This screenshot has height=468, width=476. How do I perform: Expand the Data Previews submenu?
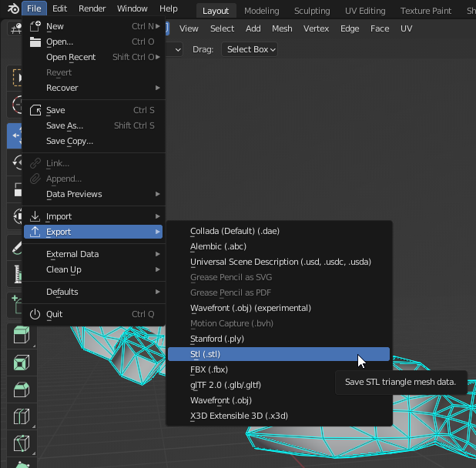[93, 194]
